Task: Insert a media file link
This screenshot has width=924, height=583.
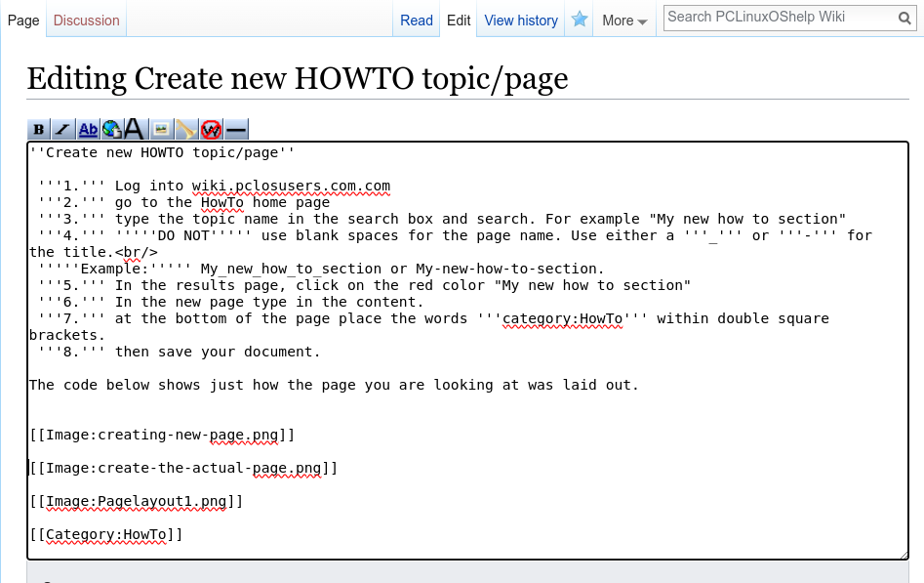Action: pos(186,129)
